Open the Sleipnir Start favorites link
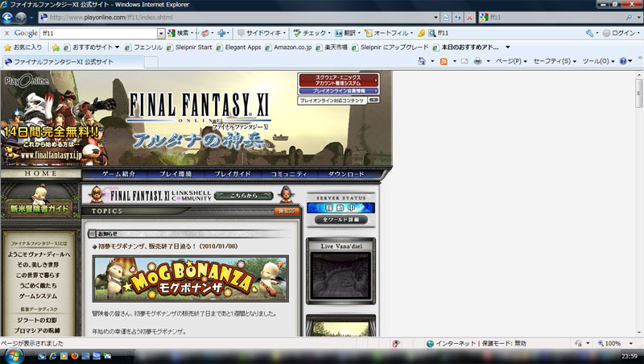Viewport: 644px width, 364px height. (189, 48)
